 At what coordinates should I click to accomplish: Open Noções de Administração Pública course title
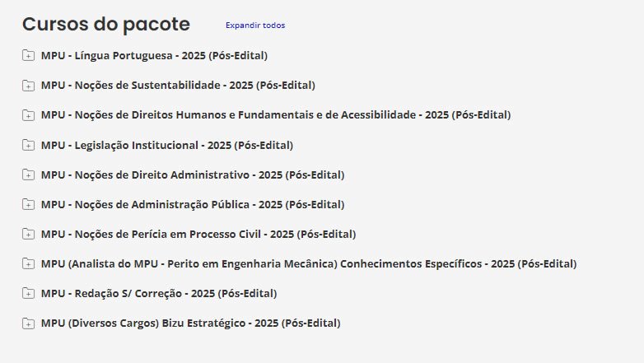click(193, 205)
